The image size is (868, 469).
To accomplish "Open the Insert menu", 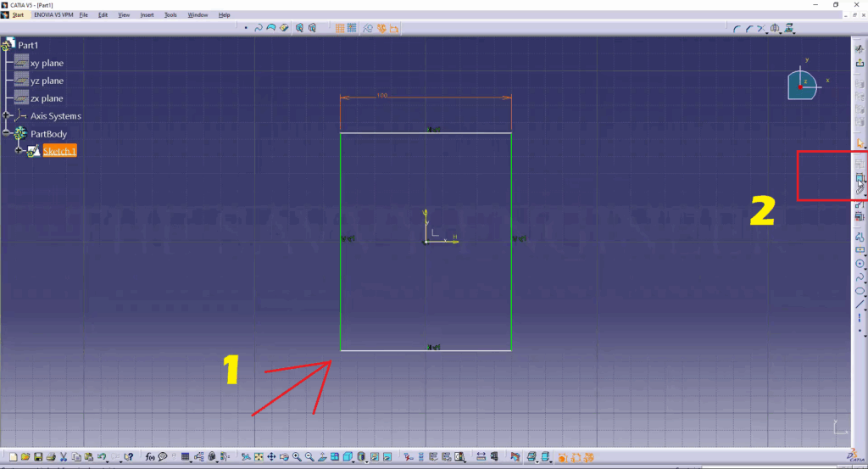I will [x=147, y=15].
